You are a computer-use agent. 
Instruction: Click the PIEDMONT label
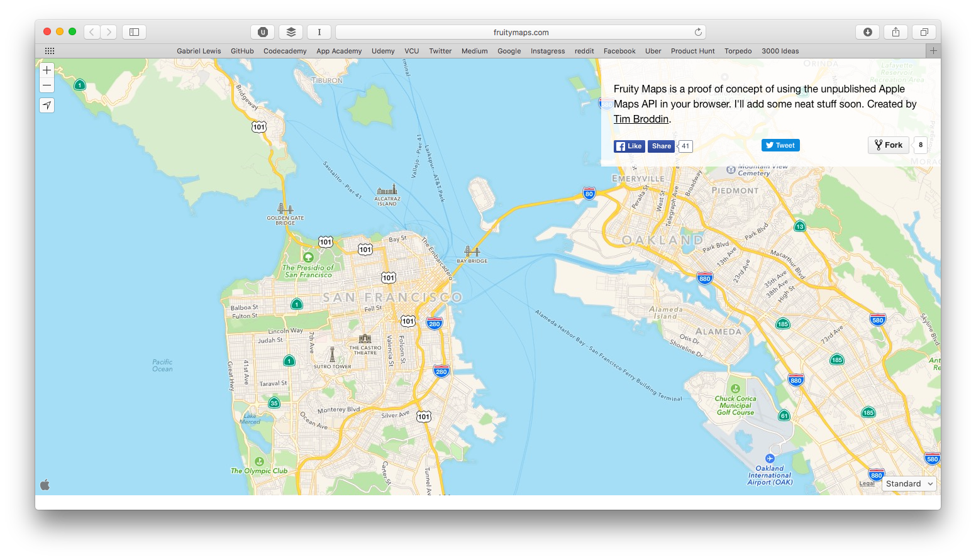(735, 190)
